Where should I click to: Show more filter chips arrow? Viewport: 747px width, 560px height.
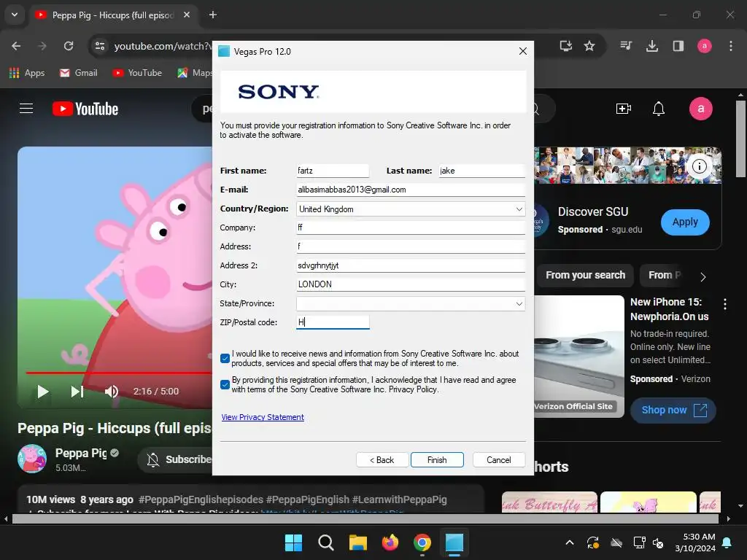(703, 276)
